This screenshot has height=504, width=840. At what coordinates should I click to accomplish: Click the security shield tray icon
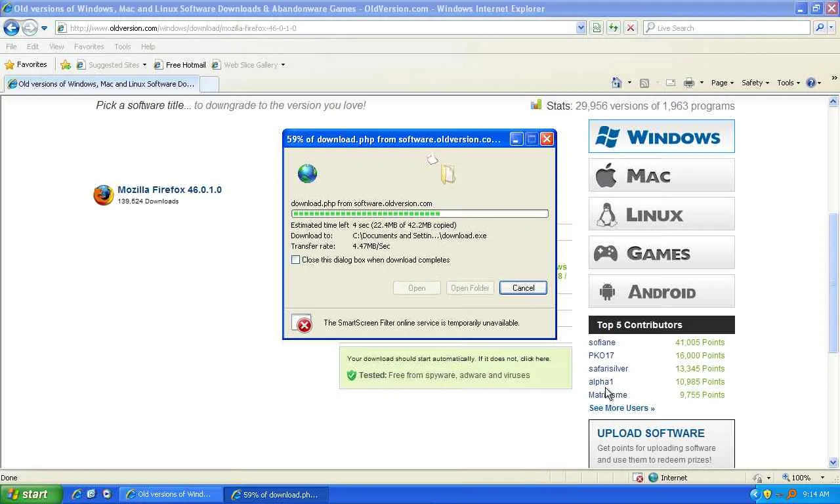[x=767, y=494]
